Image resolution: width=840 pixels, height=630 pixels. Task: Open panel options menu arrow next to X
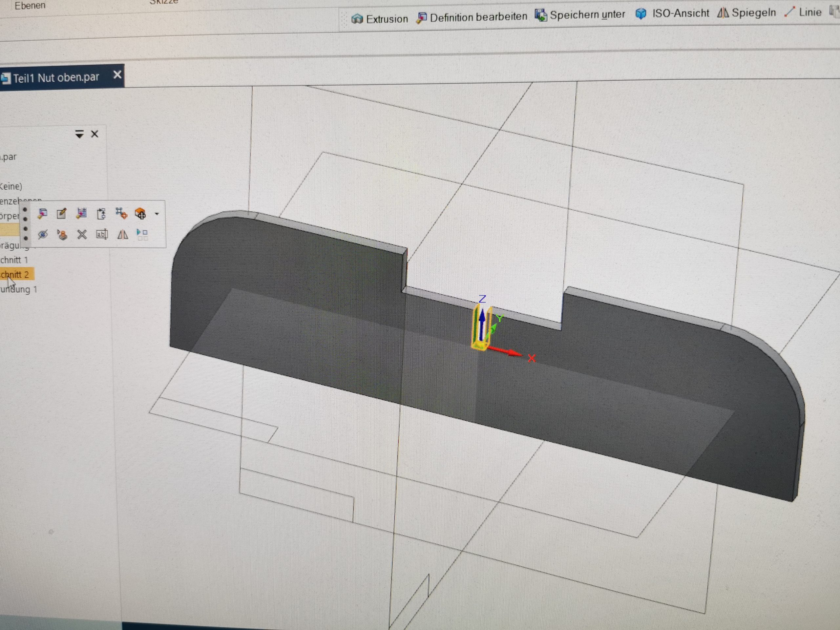79,134
